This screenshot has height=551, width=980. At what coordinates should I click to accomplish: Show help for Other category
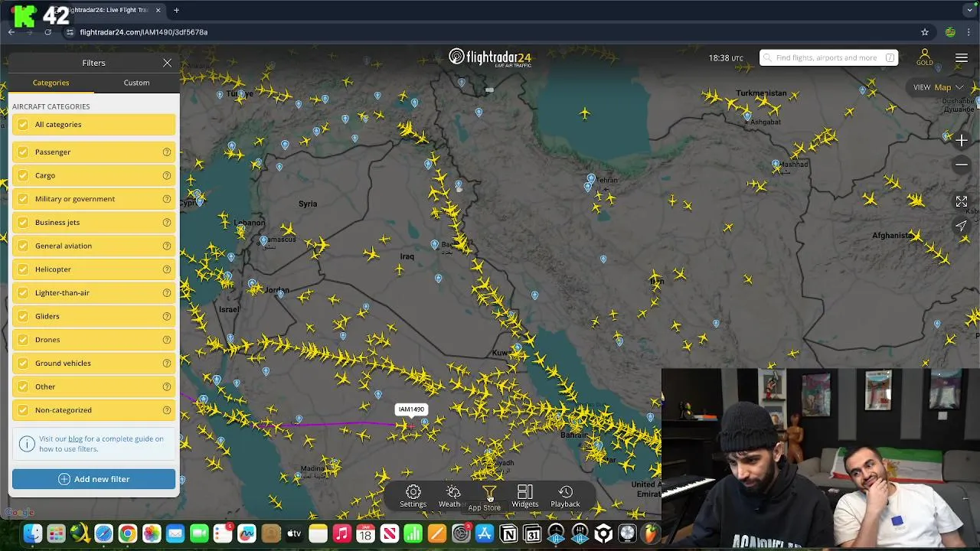(166, 386)
